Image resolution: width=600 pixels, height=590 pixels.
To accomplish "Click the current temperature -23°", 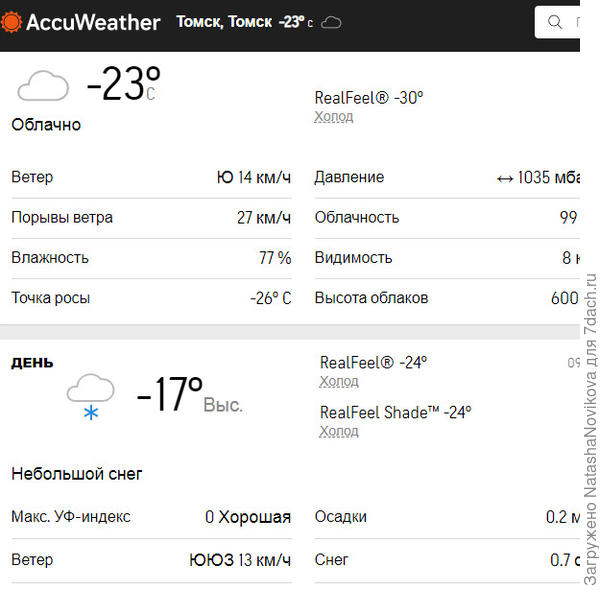I will point(123,84).
